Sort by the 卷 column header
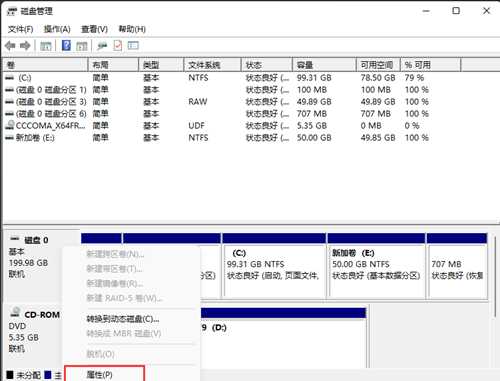 click(45, 65)
